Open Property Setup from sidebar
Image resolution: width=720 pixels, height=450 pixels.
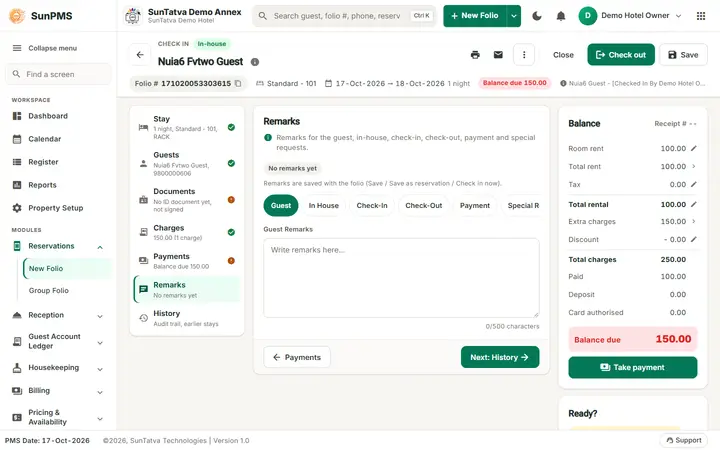pyautogui.click(x=58, y=208)
